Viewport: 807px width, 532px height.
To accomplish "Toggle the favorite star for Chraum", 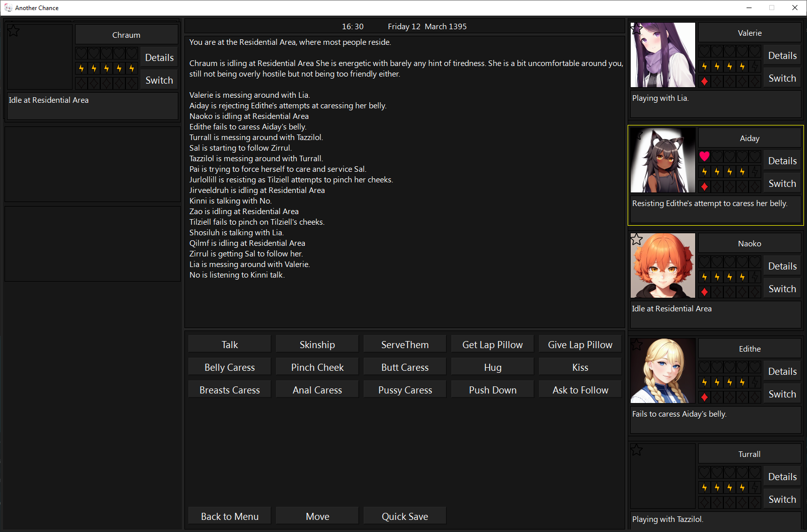I will pos(14,31).
